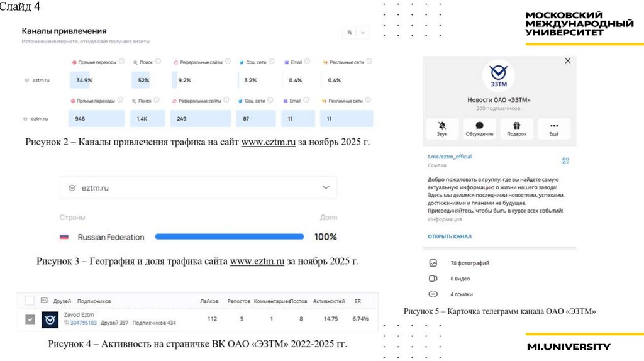Expand the eztm.ru site selector dropdown
The image size is (644, 361).
point(198,187)
